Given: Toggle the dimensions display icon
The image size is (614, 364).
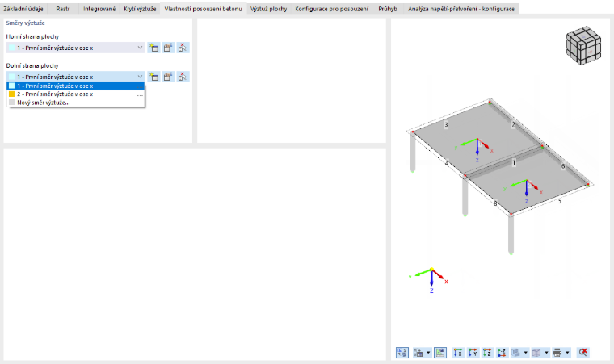Looking at the screenshot, I should pos(440,353).
